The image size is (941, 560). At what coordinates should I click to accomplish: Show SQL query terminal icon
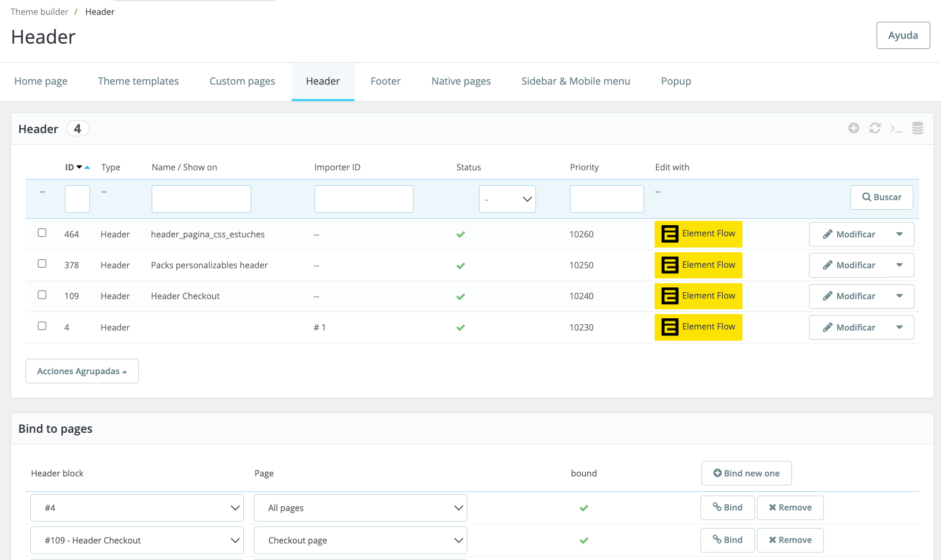point(896,128)
